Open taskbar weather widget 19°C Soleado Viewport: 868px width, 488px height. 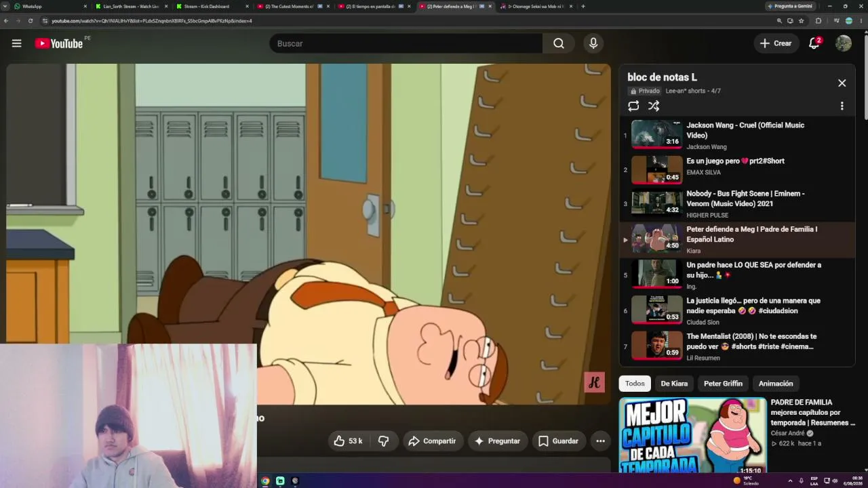(745, 481)
